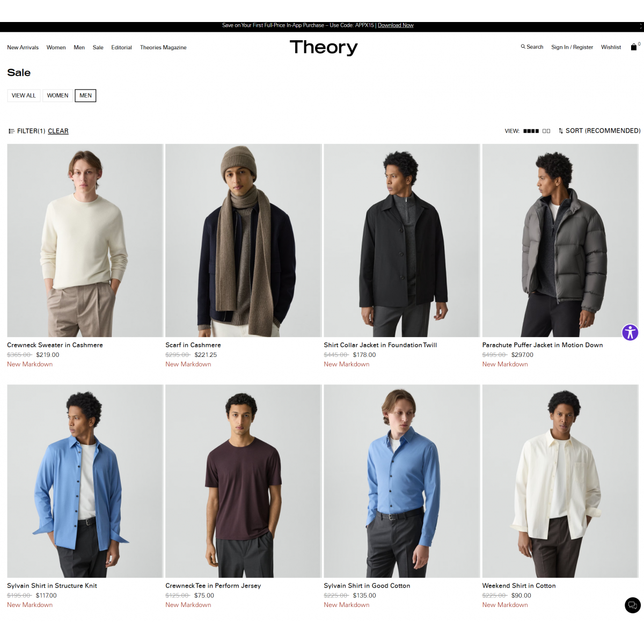The image size is (644, 644).
Task: Go to Sign In / Register
Action: coord(572,47)
